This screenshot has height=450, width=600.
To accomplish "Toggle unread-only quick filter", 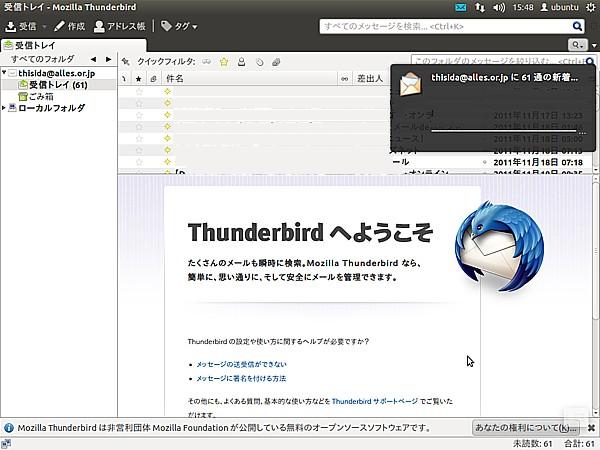I will pos(207,62).
